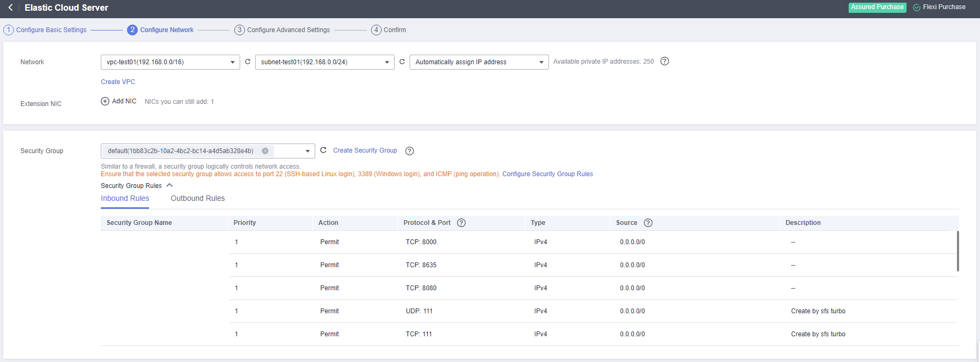
Task: Select the TCP: 8080 rule cell
Action: (x=421, y=288)
